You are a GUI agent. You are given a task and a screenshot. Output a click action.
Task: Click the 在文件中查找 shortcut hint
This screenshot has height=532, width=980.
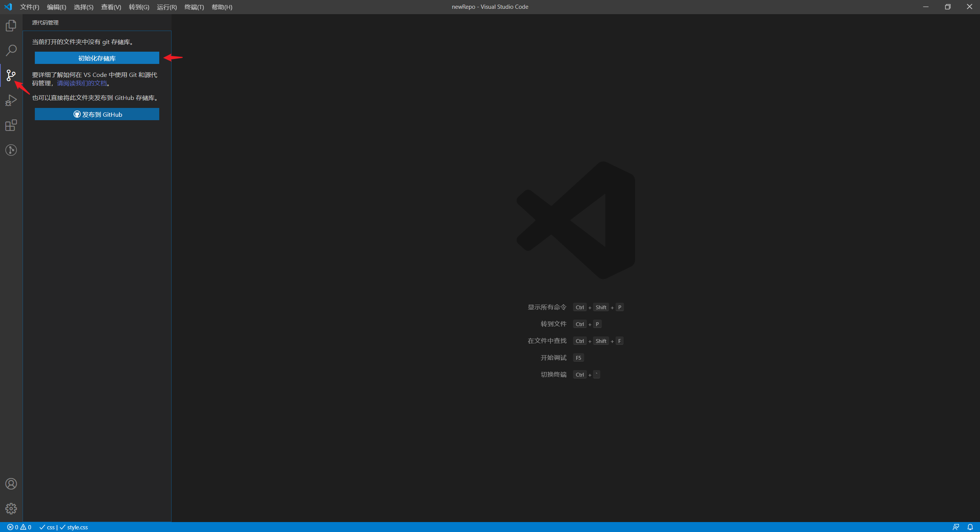click(547, 341)
